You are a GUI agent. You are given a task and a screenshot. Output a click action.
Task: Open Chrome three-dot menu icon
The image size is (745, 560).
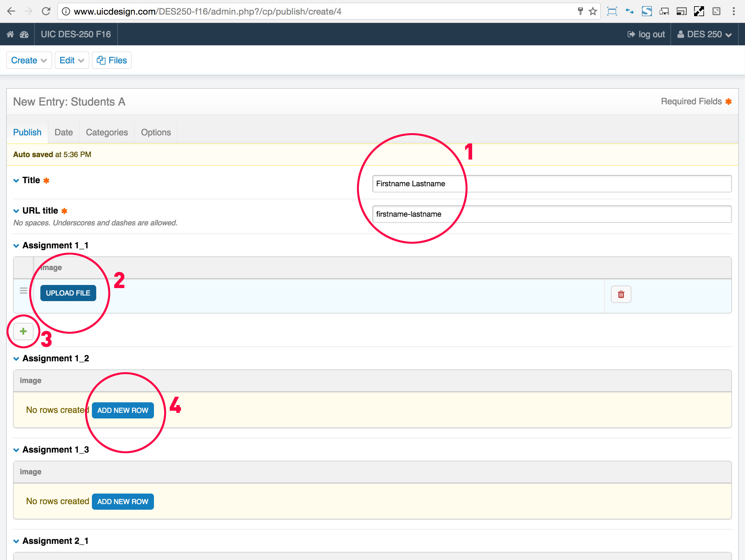coord(733,11)
